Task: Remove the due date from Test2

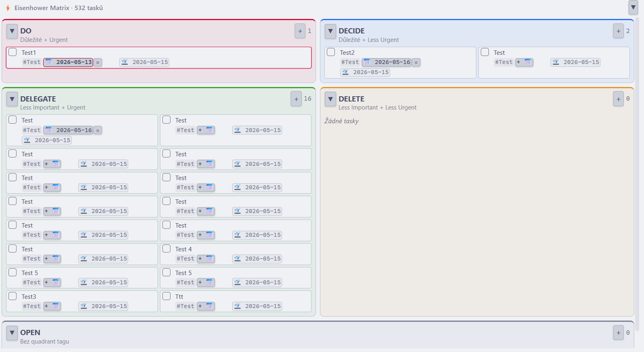Action: coord(416,62)
